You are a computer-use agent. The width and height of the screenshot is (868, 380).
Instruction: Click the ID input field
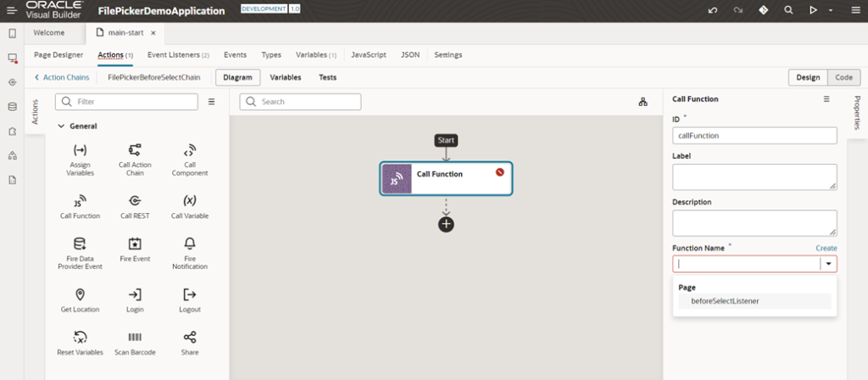(x=754, y=135)
